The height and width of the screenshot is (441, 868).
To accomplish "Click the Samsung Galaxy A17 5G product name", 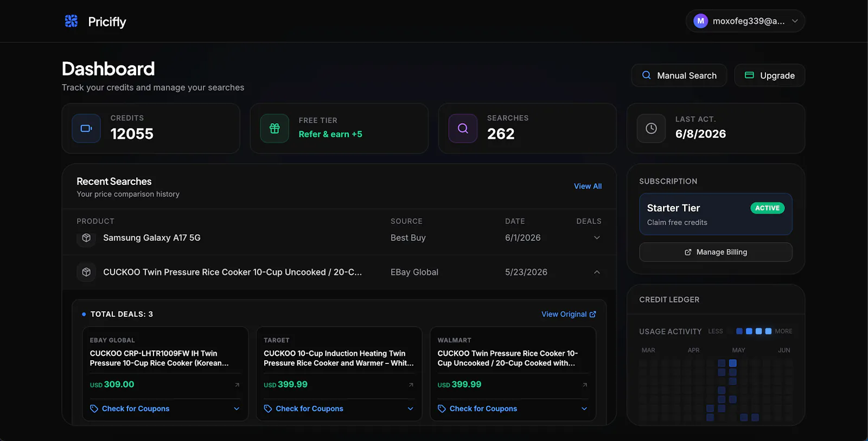I will [x=152, y=238].
